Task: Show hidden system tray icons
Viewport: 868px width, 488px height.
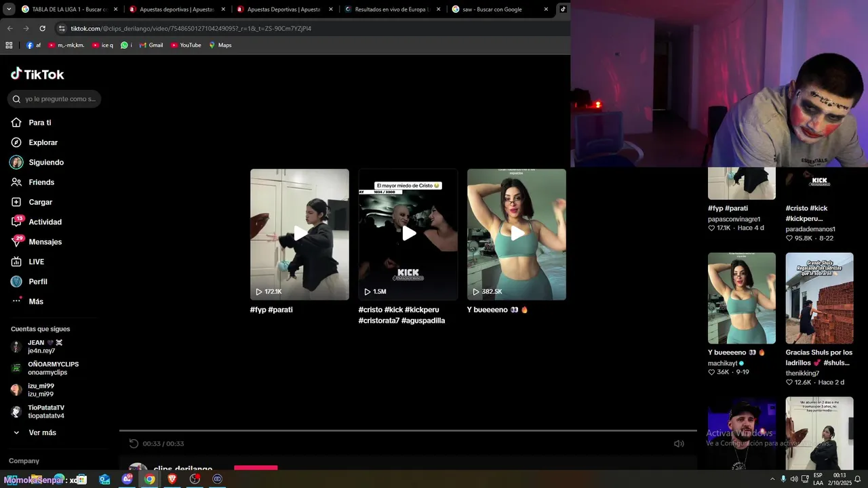Action: coord(772,479)
